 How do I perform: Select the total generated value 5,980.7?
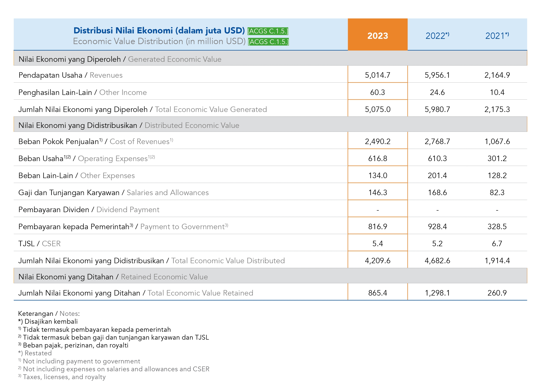tap(437, 109)
